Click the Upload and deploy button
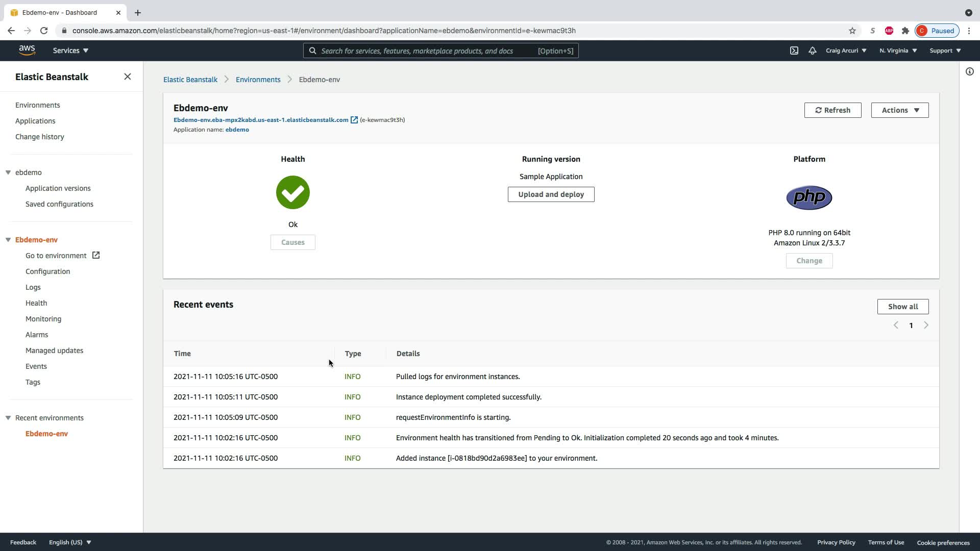980x551 pixels. click(x=551, y=194)
